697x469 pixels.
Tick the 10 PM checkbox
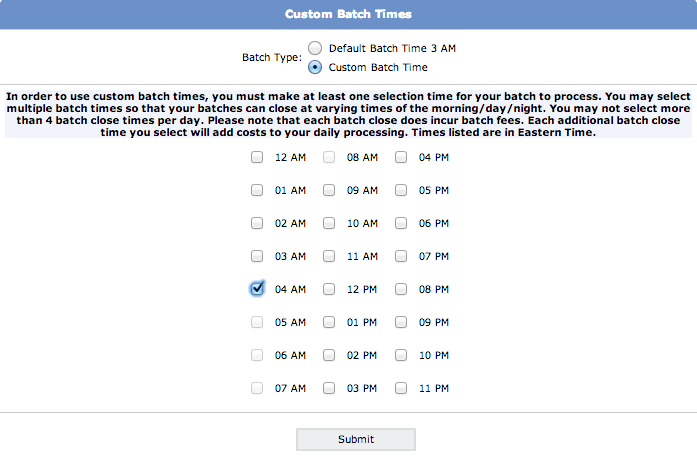pos(401,355)
